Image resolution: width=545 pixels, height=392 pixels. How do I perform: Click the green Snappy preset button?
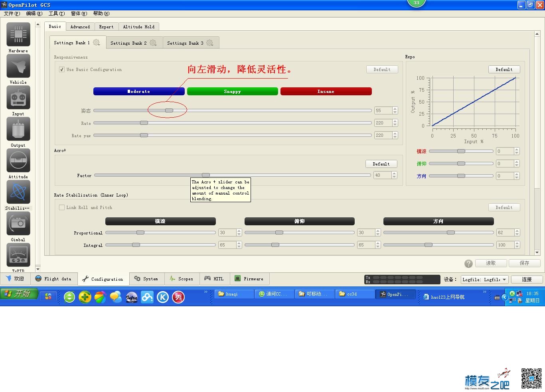pyautogui.click(x=232, y=91)
